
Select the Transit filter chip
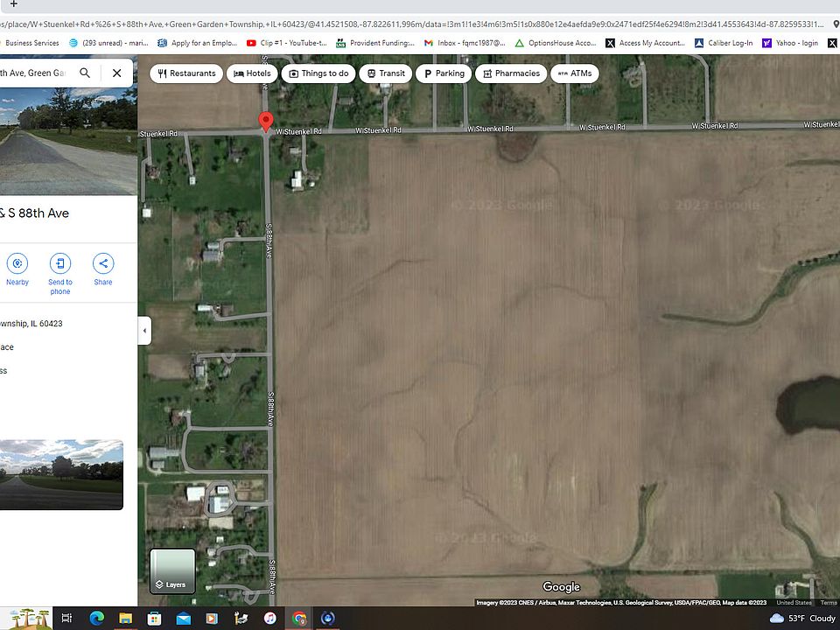(x=386, y=73)
